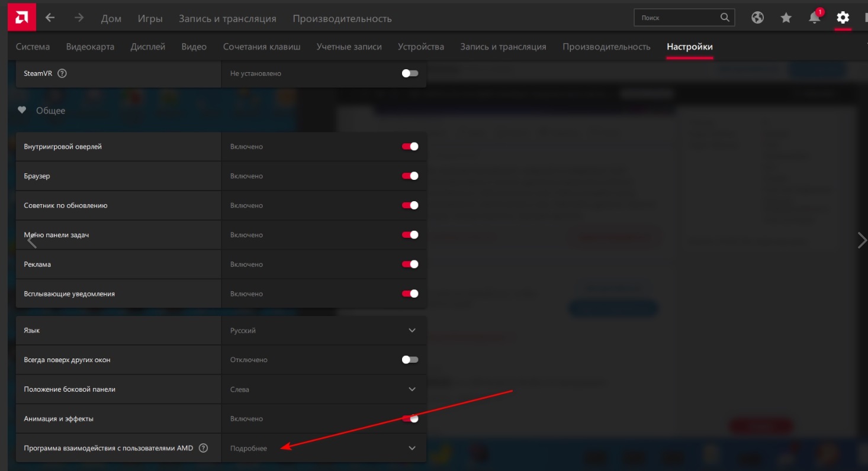The height and width of the screenshot is (471, 868).
Task: Click help icon beside AMD user program
Action: [204, 449]
